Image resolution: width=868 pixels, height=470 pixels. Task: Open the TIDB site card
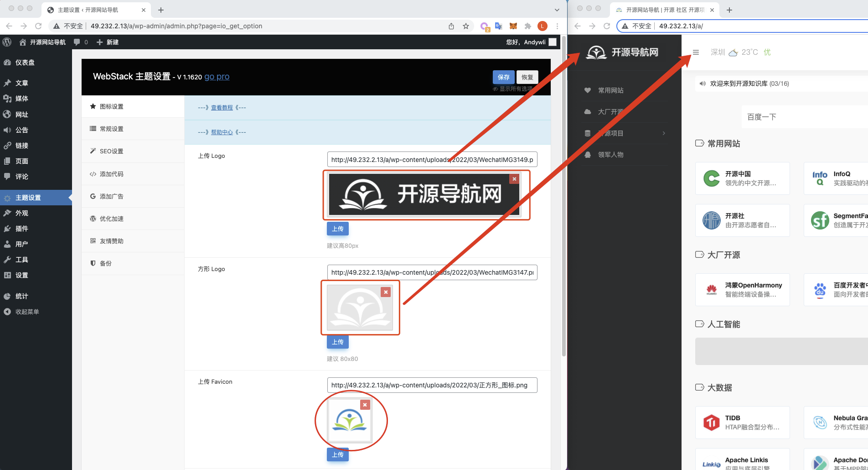742,423
